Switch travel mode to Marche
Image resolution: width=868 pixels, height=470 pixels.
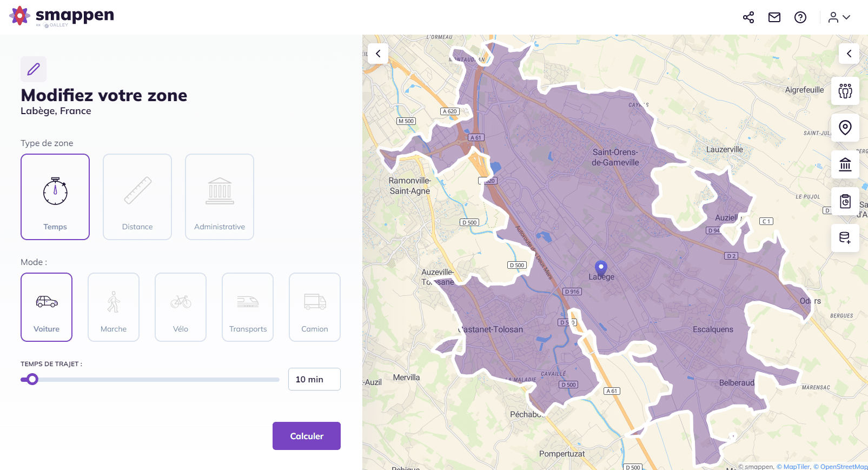coord(114,307)
